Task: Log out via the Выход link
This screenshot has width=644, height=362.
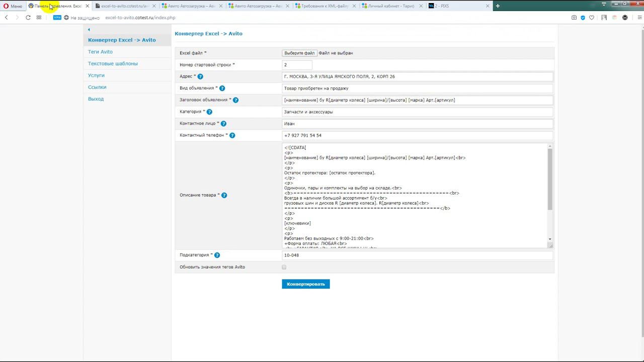Action: click(96, 99)
